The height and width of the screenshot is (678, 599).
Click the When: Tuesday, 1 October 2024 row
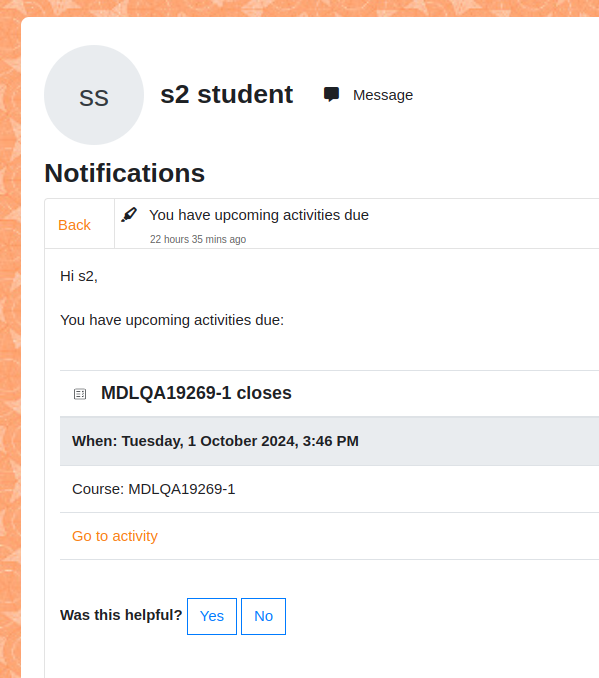330,441
